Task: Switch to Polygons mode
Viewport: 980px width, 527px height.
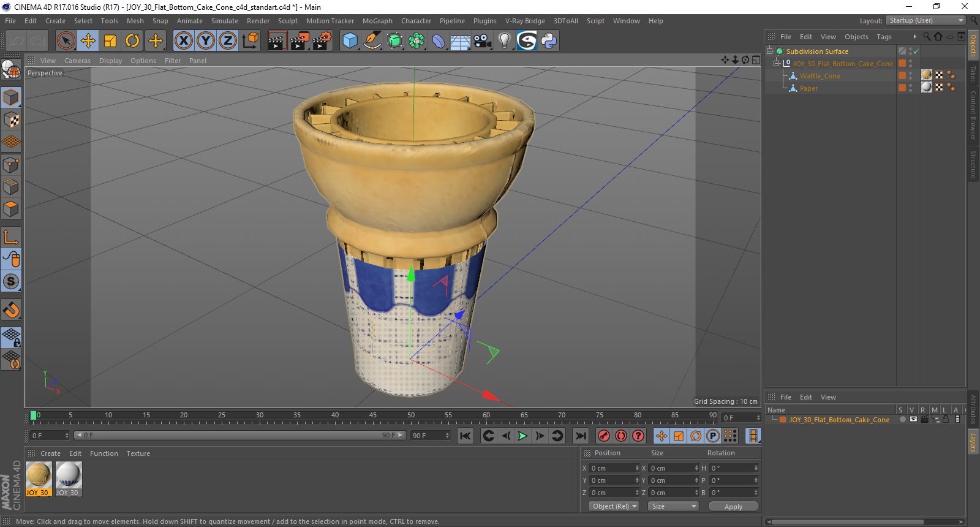Action: (x=11, y=209)
